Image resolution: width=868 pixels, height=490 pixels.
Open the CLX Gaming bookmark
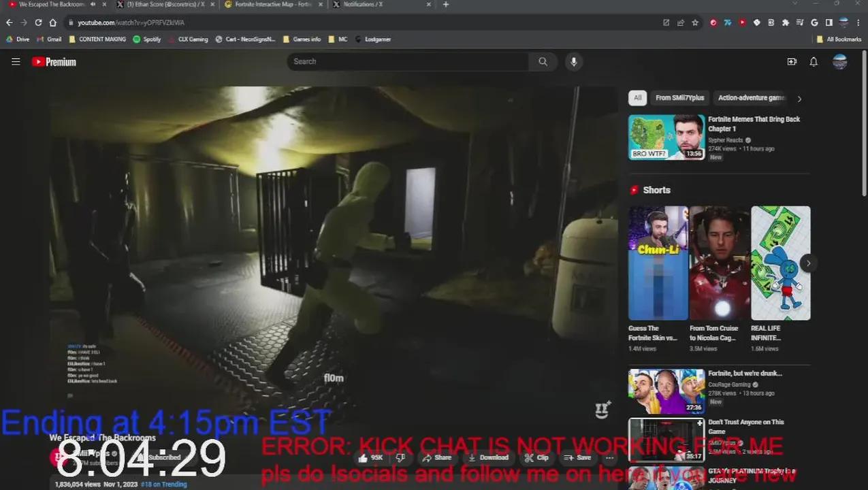pyautogui.click(x=188, y=39)
